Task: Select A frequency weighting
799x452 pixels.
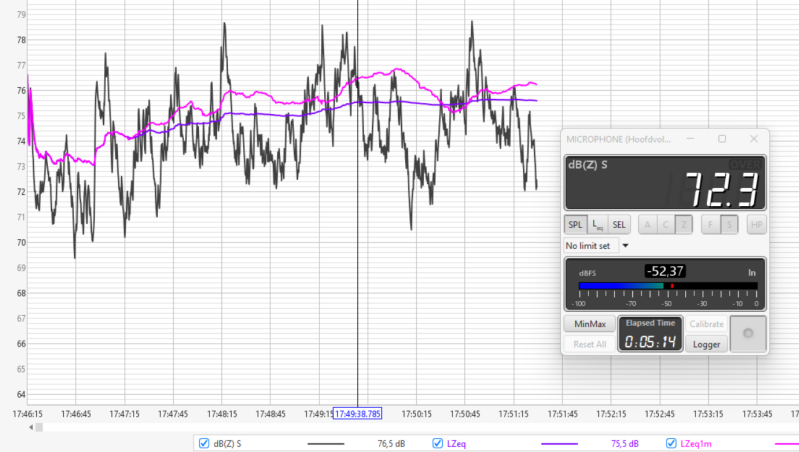Action: 647,225
